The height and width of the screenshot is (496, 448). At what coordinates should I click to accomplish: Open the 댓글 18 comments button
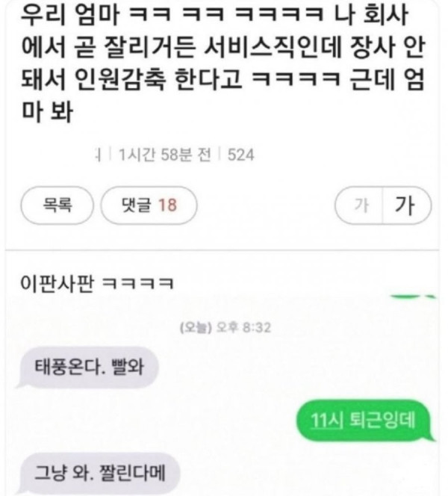point(149,205)
